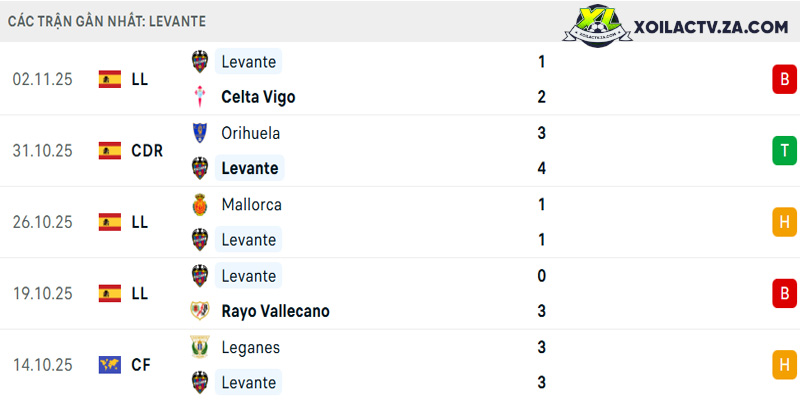
Task: Click the orange H badge for Leganes match
Action: pyautogui.click(x=784, y=365)
